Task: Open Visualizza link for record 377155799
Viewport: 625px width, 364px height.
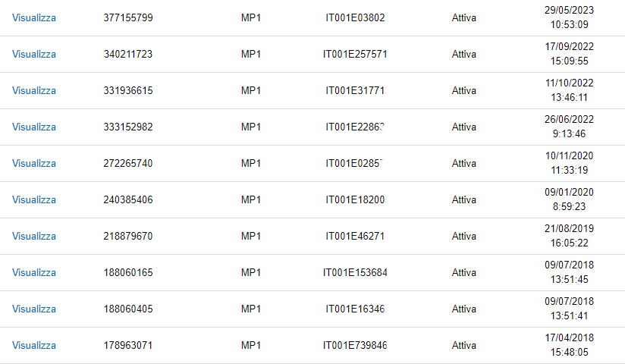Action: tap(34, 17)
